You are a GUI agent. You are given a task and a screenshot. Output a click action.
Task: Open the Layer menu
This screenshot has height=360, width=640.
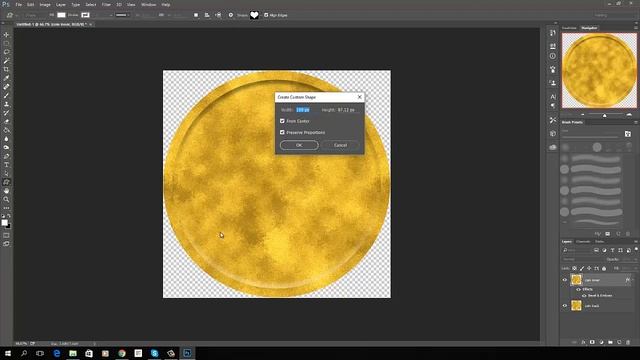coord(61,4)
